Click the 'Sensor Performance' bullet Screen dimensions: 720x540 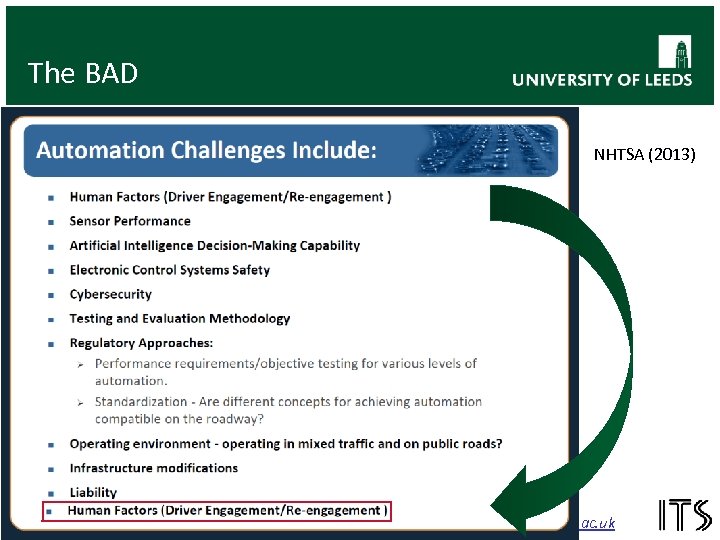pos(130,221)
